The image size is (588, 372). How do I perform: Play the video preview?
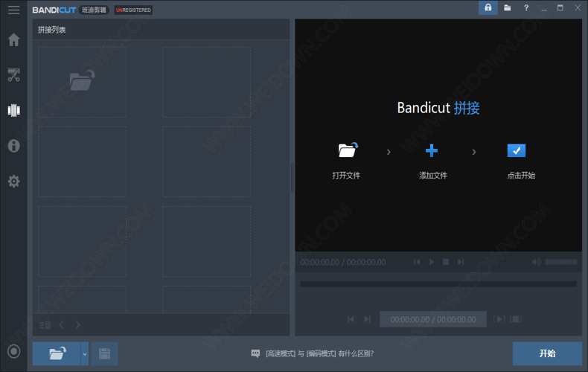[x=431, y=262]
